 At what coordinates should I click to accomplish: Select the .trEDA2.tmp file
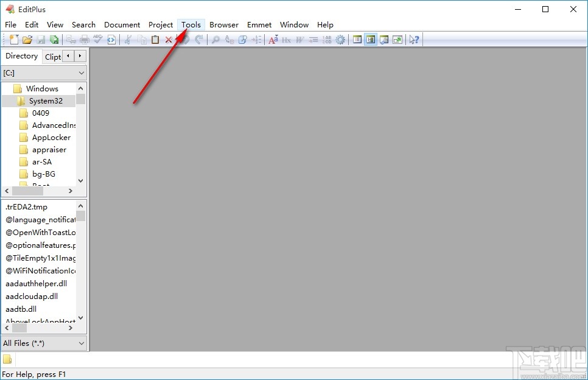tap(27, 206)
